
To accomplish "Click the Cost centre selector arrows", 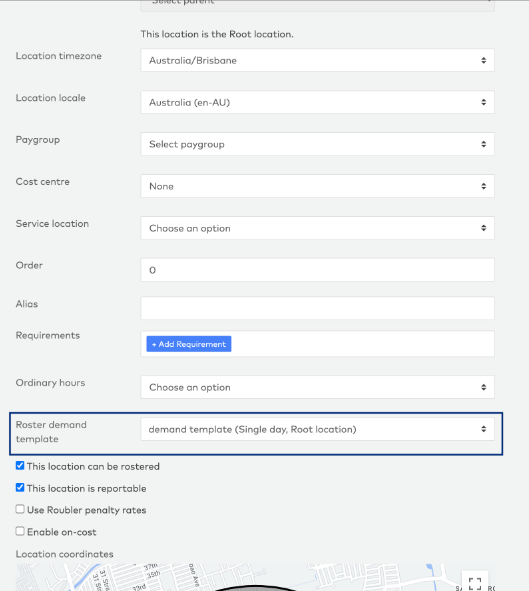I will tap(483, 186).
